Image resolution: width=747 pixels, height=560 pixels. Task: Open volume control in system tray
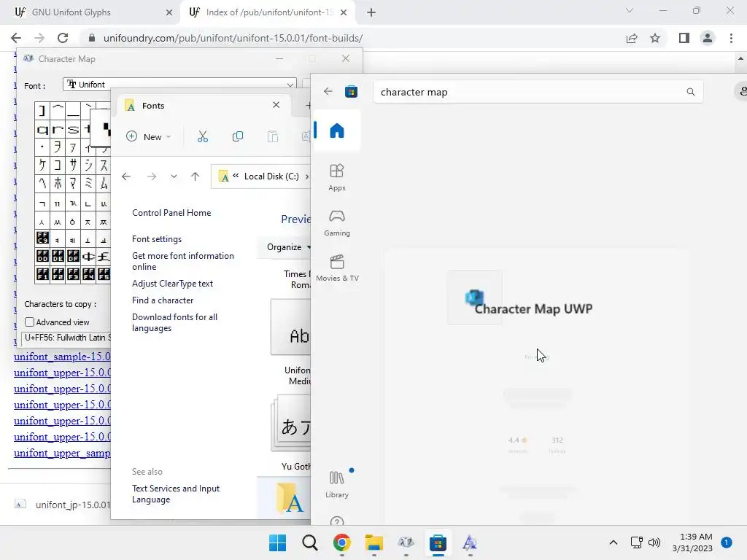654,542
